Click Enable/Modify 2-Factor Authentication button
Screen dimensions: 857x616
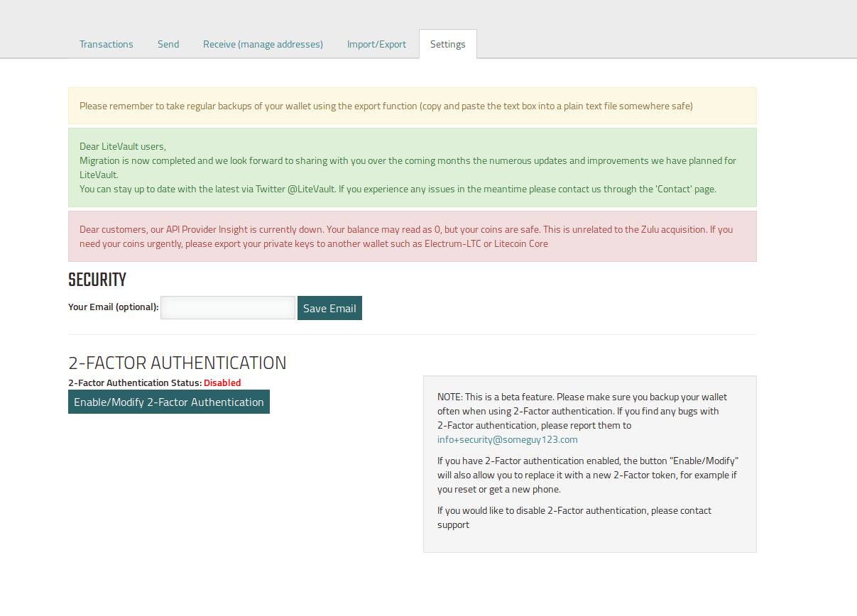[x=169, y=402]
